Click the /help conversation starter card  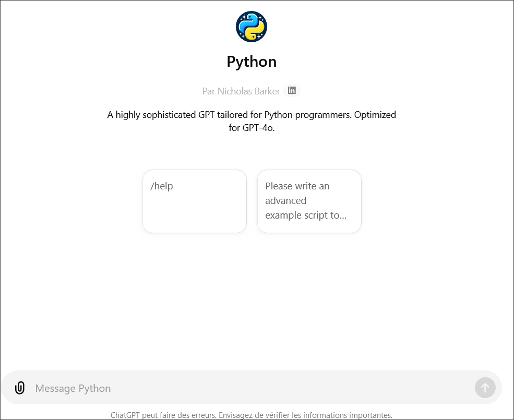(x=194, y=201)
